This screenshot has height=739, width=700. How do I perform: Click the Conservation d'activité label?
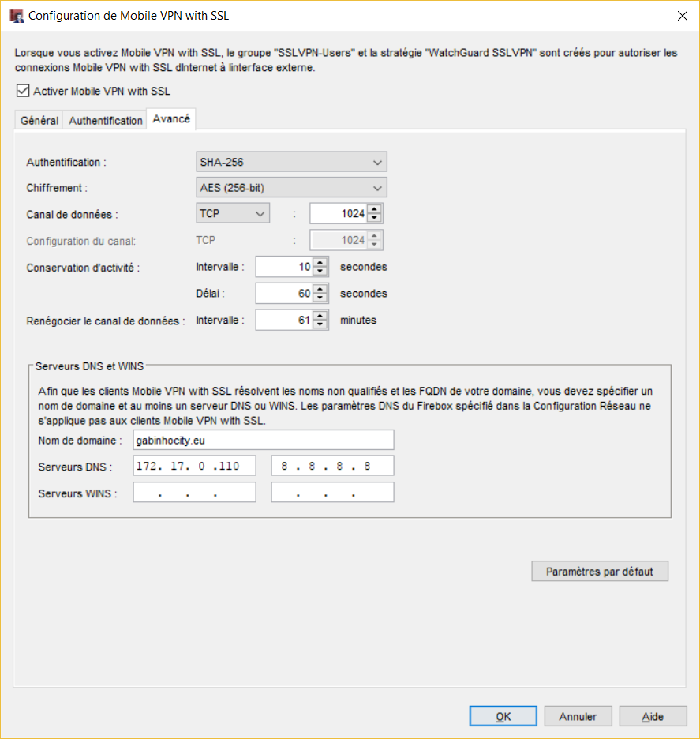click(x=83, y=268)
